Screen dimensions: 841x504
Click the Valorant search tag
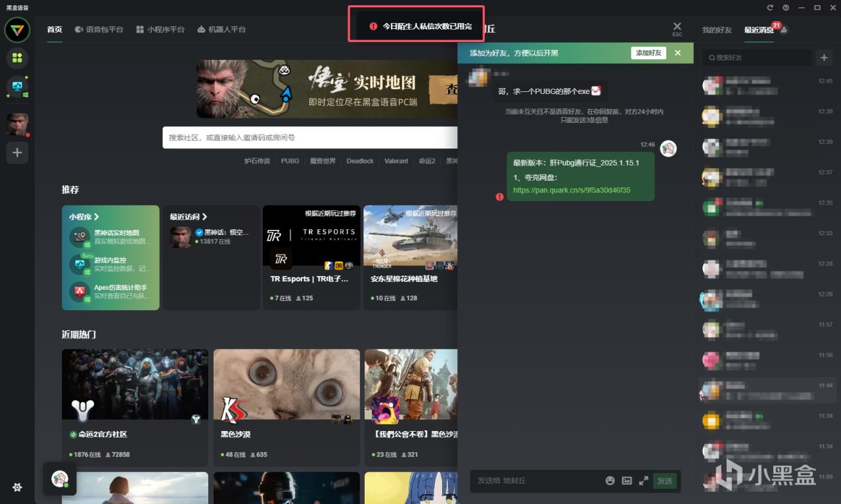tap(396, 161)
